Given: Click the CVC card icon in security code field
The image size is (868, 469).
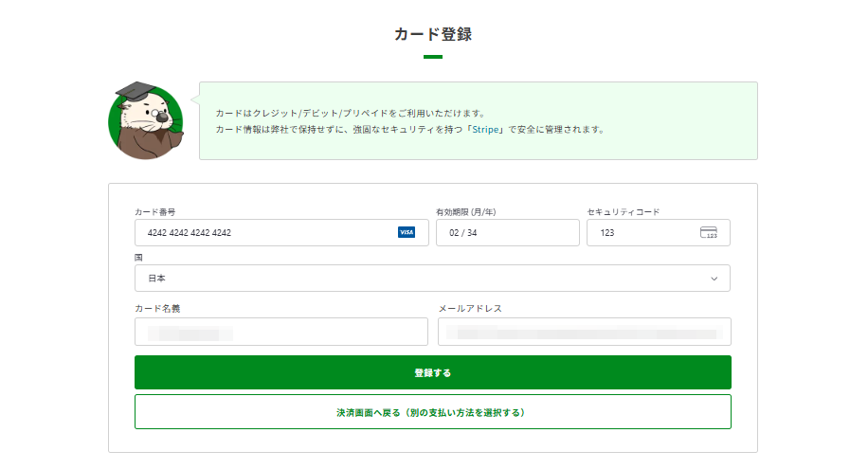Looking at the screenshot, I should pyautogui.click(x=708, y=232).
